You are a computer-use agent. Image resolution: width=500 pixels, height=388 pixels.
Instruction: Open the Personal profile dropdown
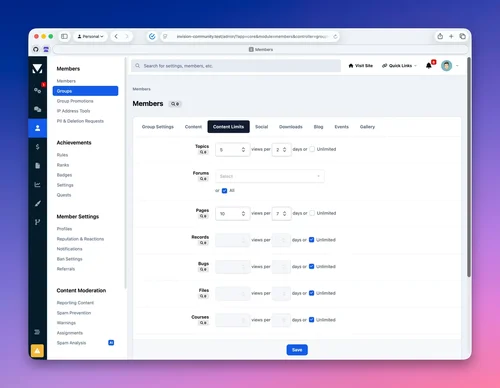pos(90,36)
